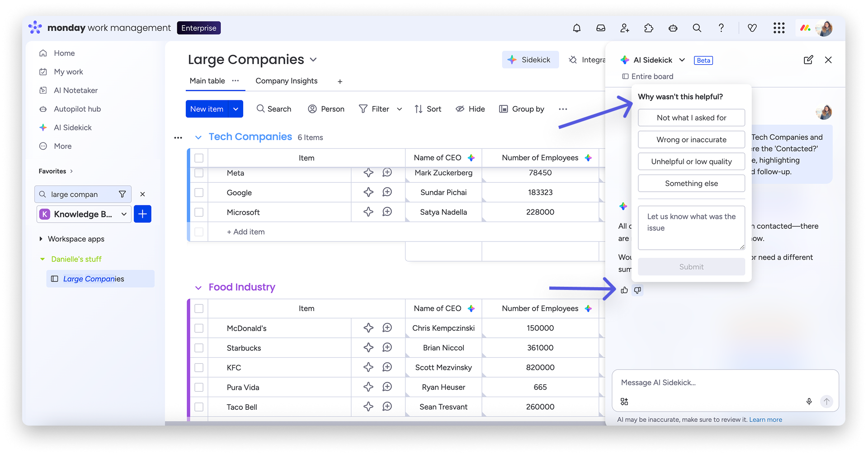
Task: Open the update conversation for McDonald's
Action: pyautogui.click(x=387, y=327)
